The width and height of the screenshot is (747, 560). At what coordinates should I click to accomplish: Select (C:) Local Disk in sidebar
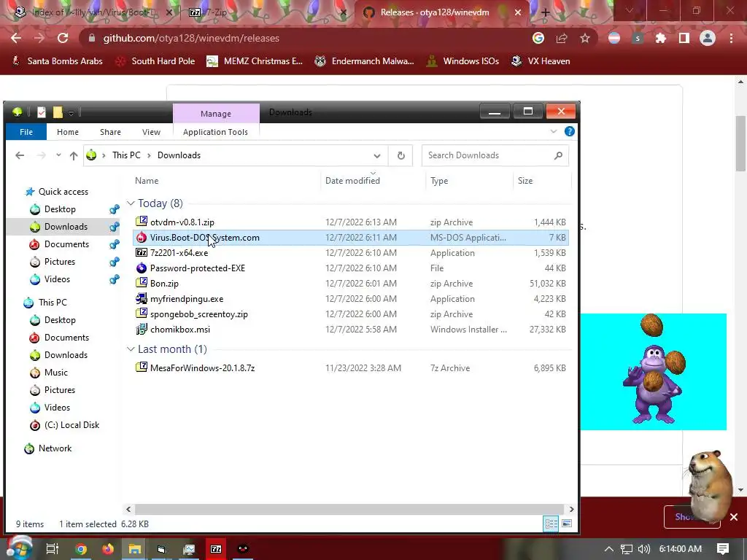[71, 425]
